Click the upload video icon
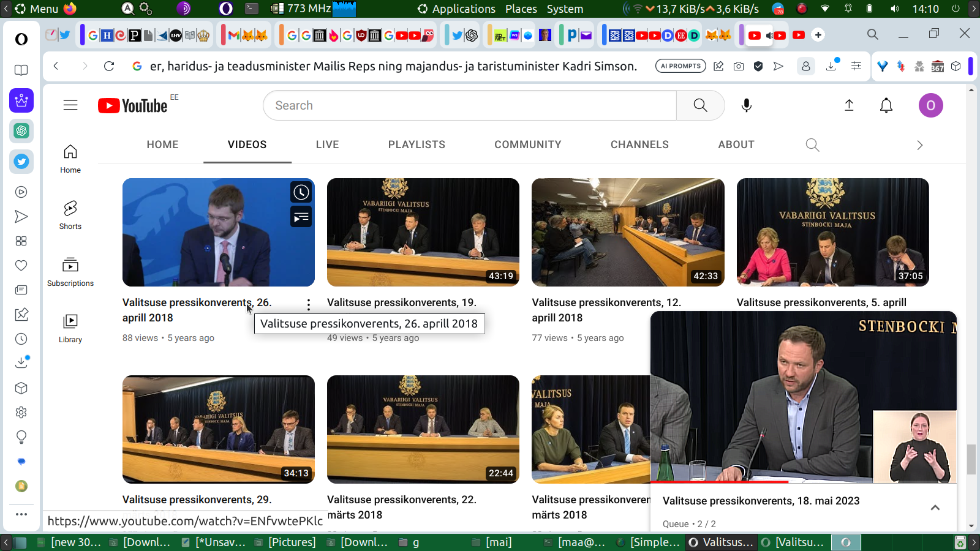This screenshot has width=980, height=551. click(849, 105)
